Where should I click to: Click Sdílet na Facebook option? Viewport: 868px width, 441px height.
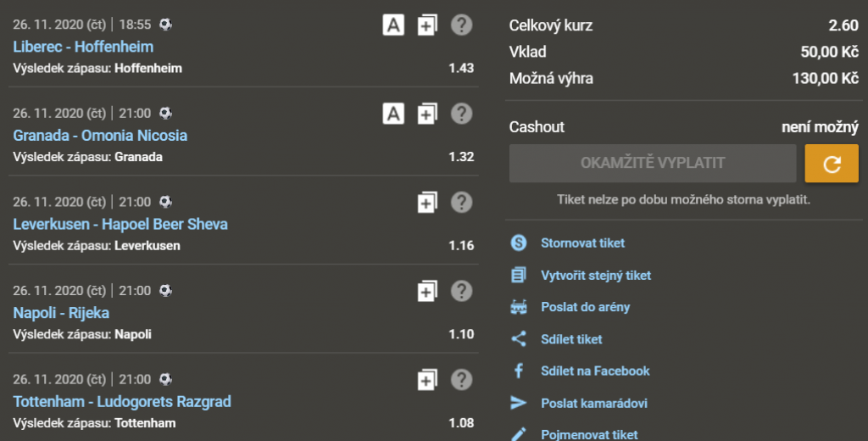(595, 371)
